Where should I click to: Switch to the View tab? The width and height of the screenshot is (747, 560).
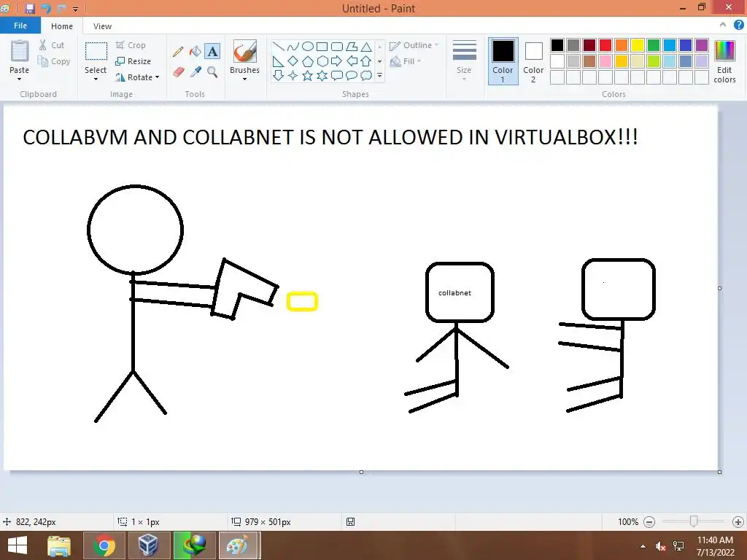tap(102, 26)
